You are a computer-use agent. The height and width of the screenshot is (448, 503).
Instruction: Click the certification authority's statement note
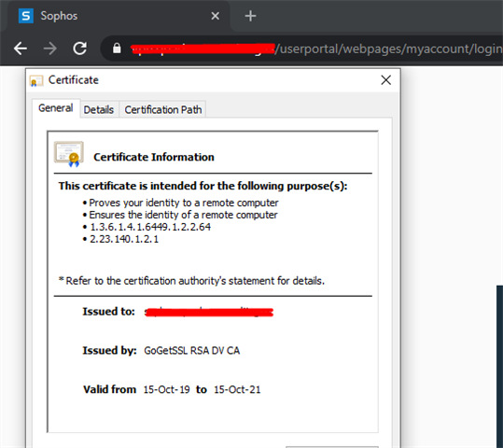[191, 281]
